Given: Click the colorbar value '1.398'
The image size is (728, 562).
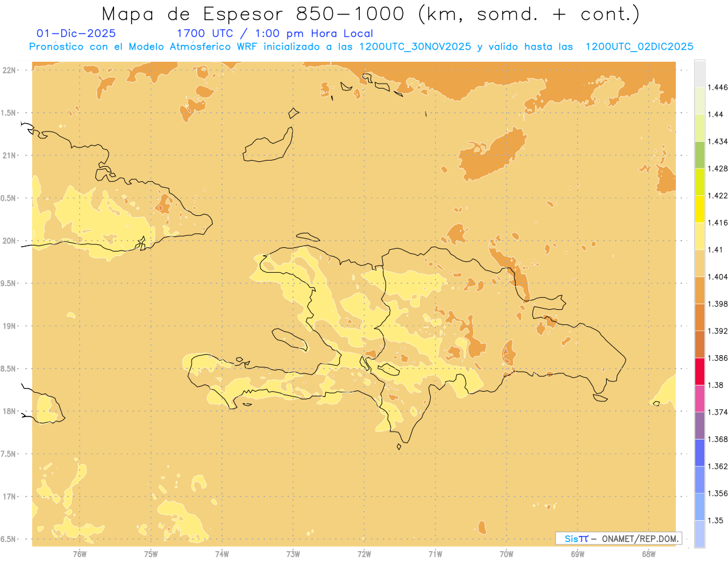Looking at the screenshot, I should [x=718, y=304].
